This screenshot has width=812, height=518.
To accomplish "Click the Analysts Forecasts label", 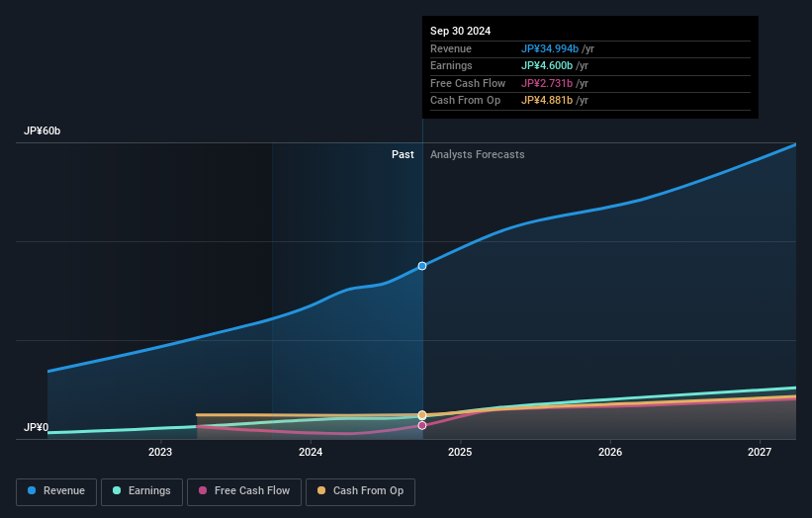I will [477, 155].
